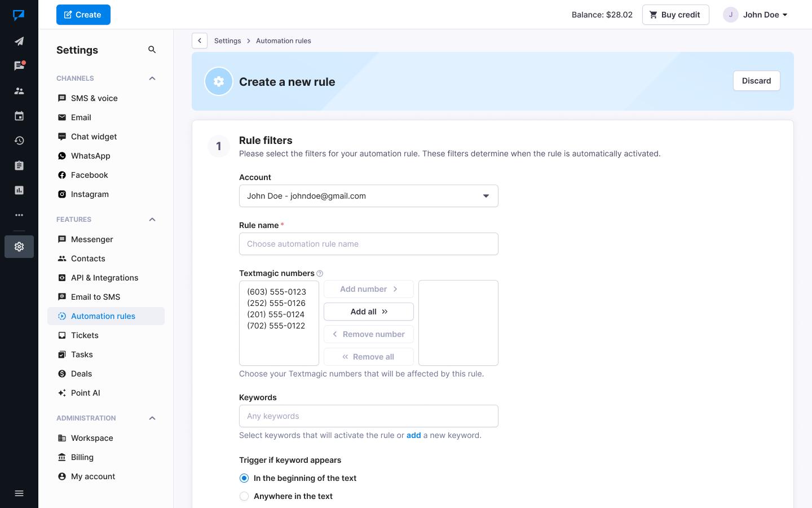Image resolution: width=812 pixels, height=508 pixels.
Task: Click the add link to create a keyword
Action: click(x=413, y=435)
